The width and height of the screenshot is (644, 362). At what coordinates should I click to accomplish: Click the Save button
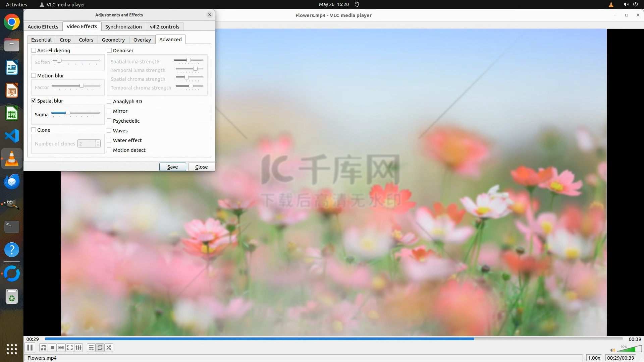pos(172,167)
